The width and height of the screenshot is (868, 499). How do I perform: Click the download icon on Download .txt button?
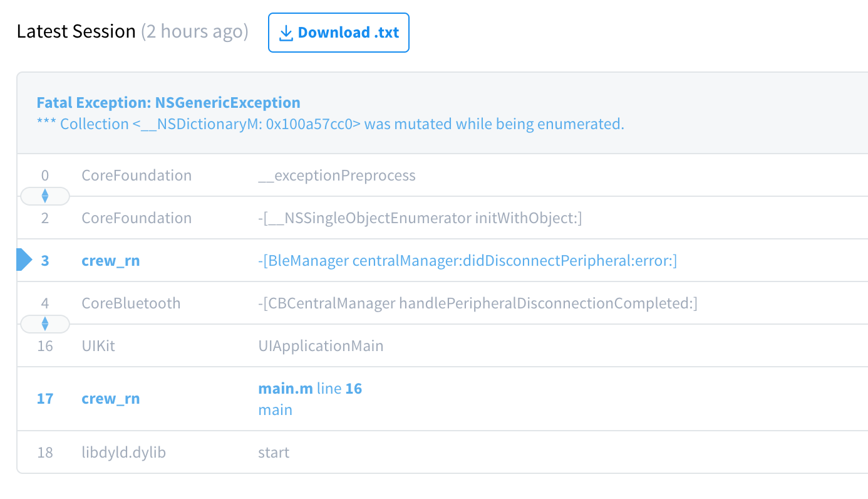(x=286, y=32)
